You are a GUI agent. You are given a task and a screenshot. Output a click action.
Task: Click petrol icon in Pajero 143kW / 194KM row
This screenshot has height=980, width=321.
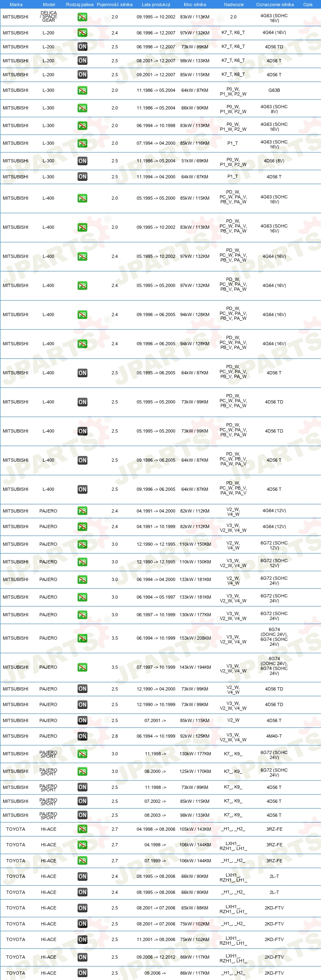[x=83, y=668]
